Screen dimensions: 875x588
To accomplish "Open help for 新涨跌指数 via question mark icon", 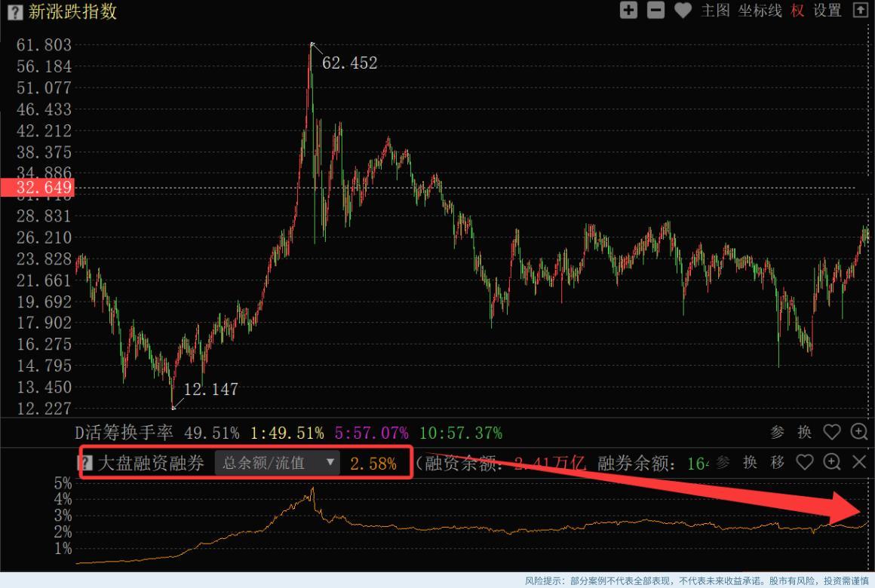I will (14, 12).
